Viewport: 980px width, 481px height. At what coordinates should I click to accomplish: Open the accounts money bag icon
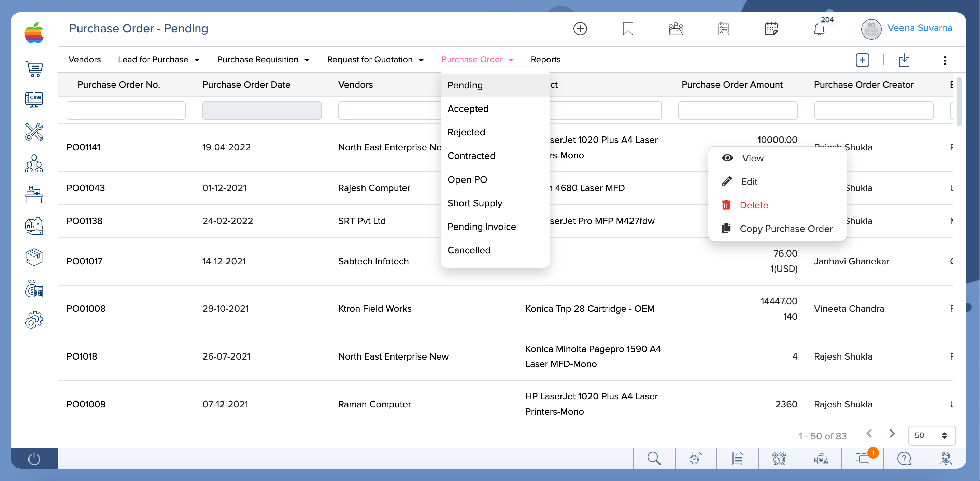click(34, 289)
